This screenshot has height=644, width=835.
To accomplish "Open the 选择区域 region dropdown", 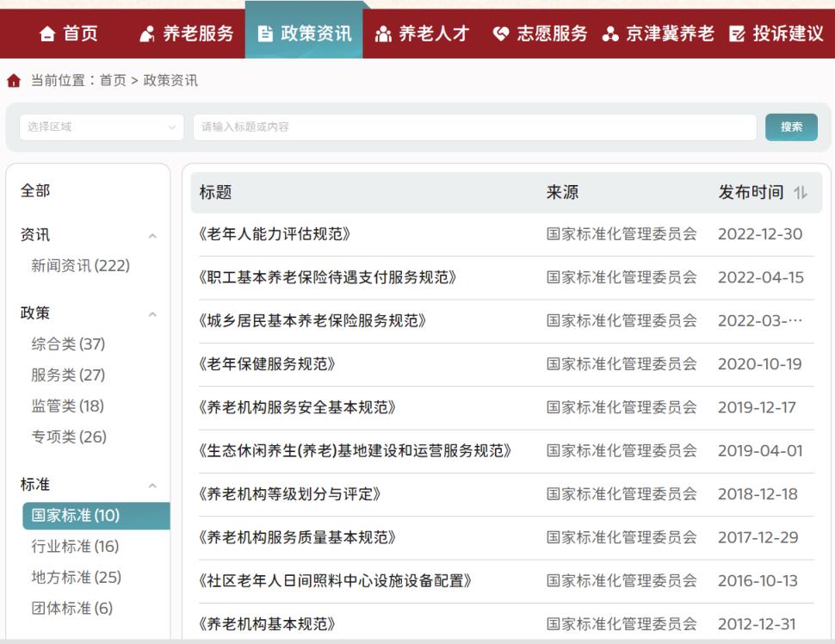I will [x=101, y=127].
